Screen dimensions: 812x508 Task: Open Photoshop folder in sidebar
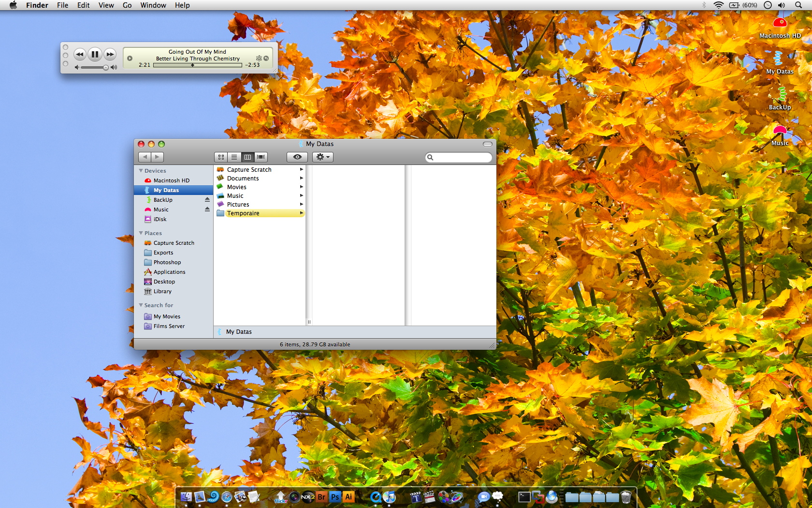[173, 262]
